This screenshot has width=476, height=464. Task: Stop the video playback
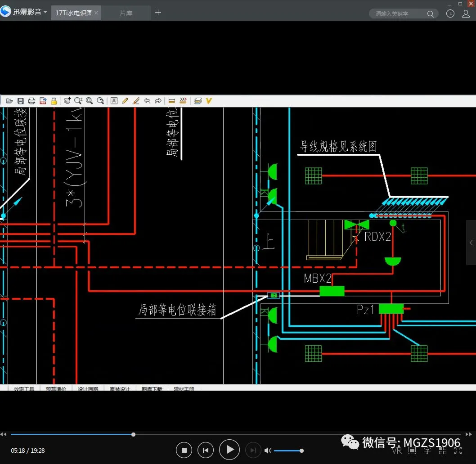(184, 450)
